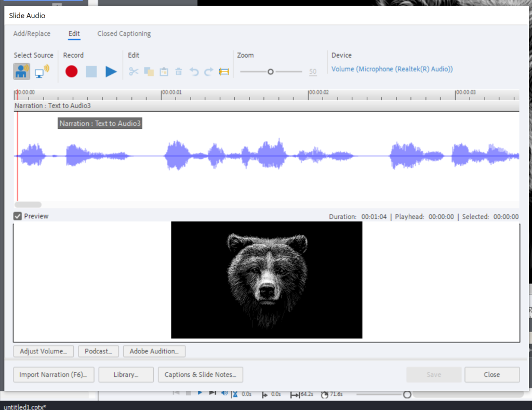
Task: Switch to the Add/Replace tab
Action: click(x=32, y=33)
